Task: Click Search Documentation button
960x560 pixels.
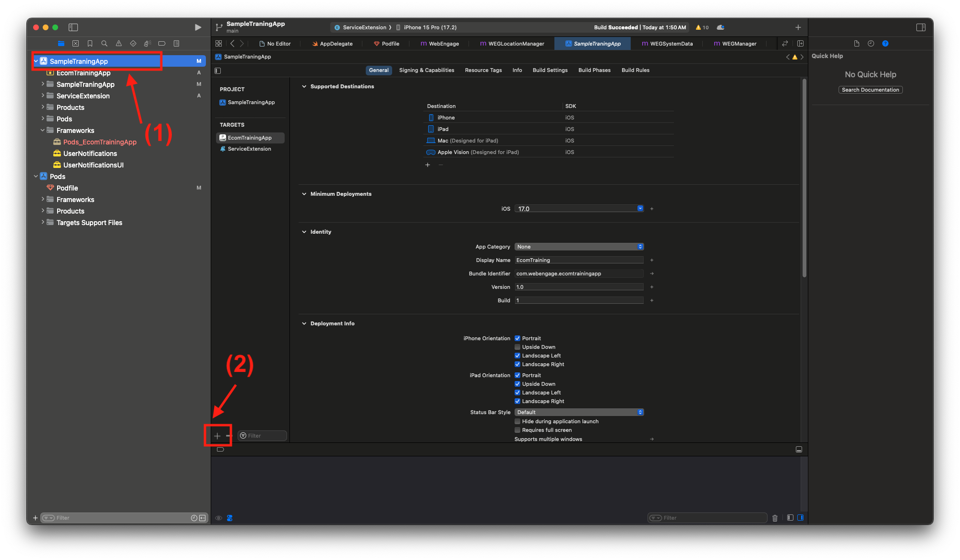Action: (x=870, y=90)
